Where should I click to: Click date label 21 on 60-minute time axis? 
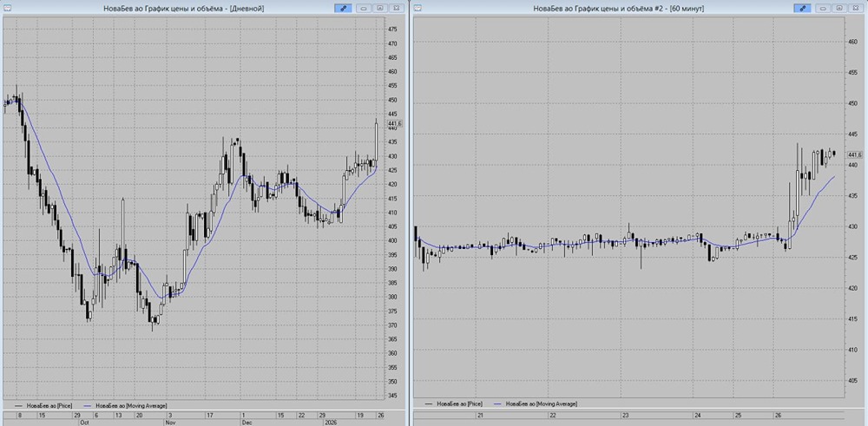tap(481, 415)
